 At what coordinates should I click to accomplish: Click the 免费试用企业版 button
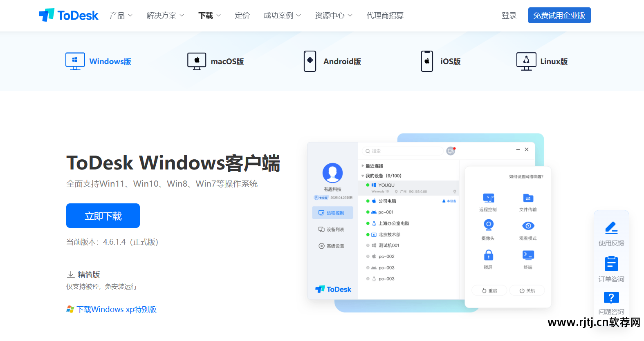coord(559,15)
